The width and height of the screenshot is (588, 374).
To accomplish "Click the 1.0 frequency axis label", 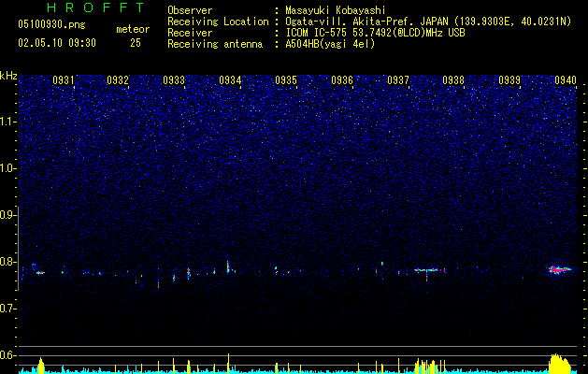I will click(x=7, y=168).
